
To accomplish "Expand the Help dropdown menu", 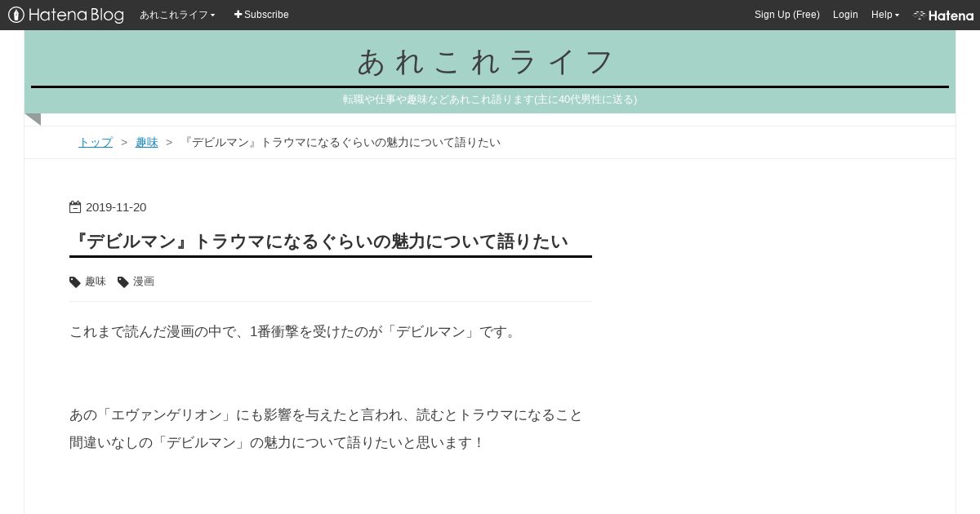I will [884, 15].
